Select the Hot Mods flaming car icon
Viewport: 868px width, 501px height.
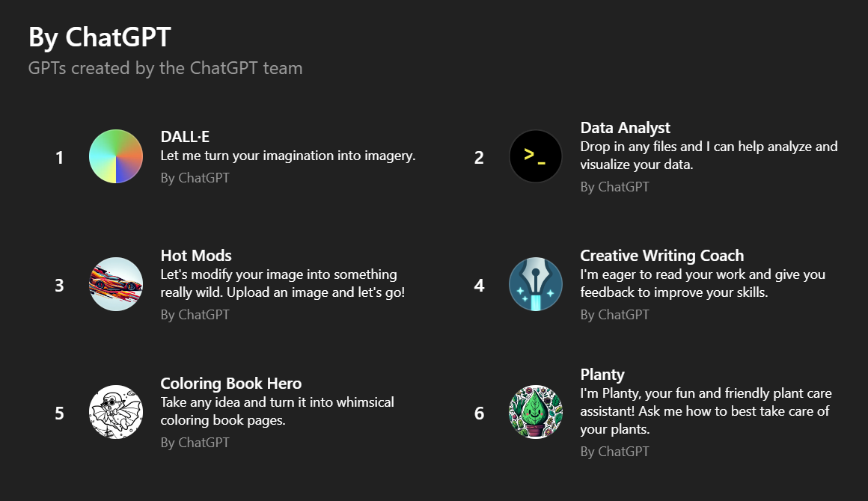pyautogui.click(x=116, y=284)
